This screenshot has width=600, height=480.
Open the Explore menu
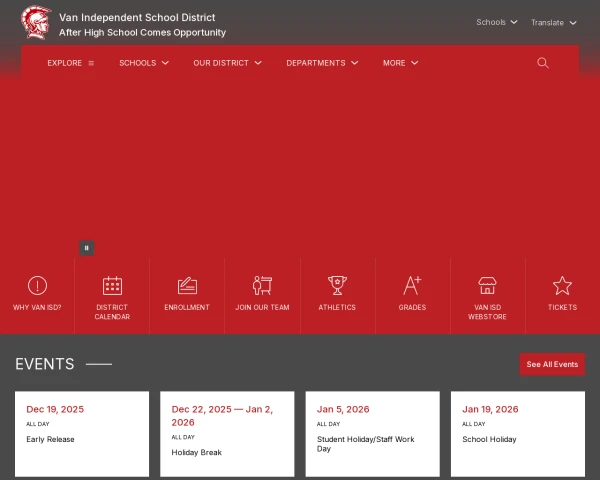(70, 63)
